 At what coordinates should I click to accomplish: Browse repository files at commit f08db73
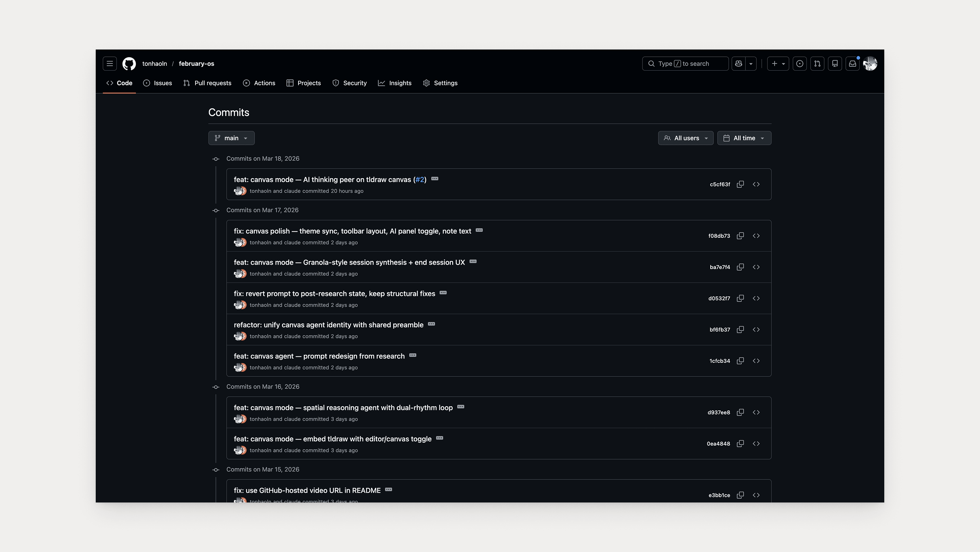pos(757,235)
